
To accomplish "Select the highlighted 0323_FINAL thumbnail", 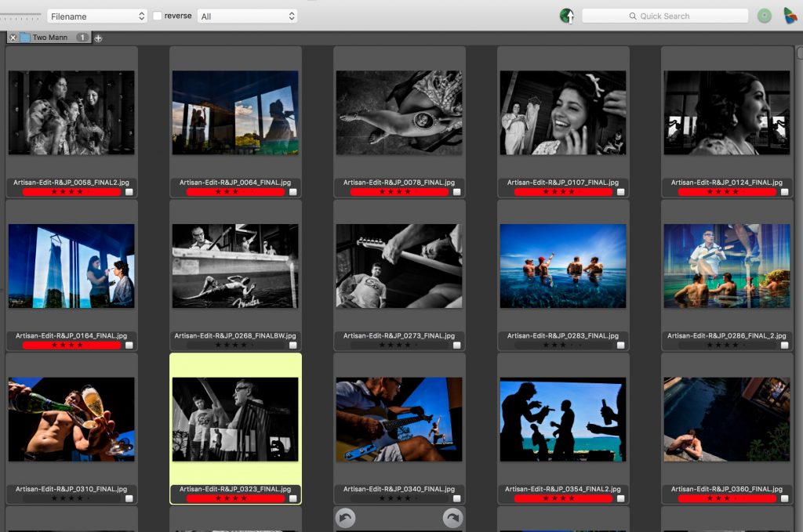I will [235, 419].
